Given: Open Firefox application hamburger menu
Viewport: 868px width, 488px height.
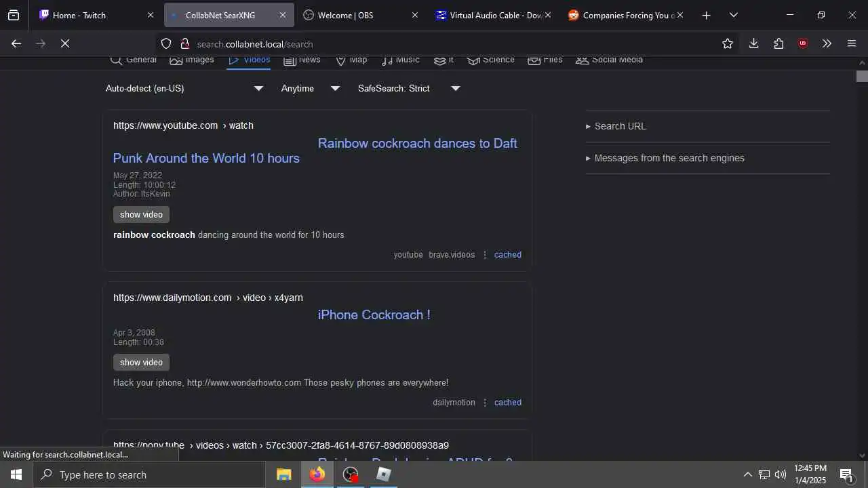Looking at the screenshot, I should (852, 43).
